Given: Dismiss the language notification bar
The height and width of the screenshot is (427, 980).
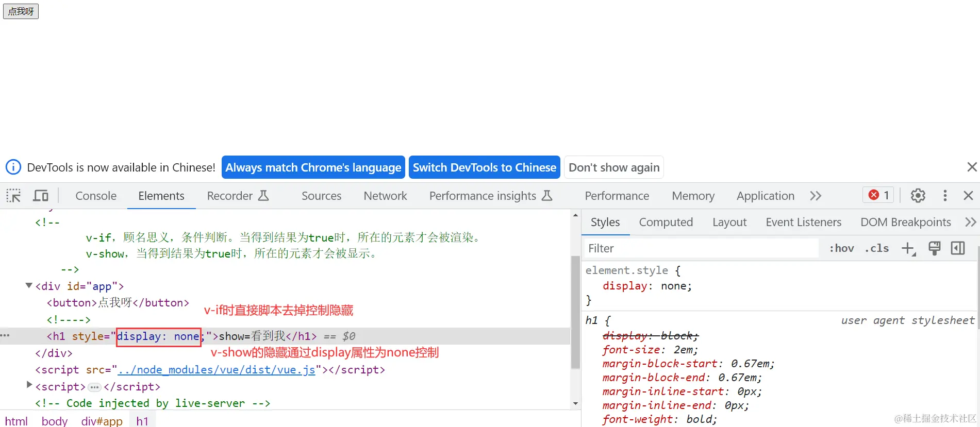Looking at the screenshot, I should tap(972, 167).
